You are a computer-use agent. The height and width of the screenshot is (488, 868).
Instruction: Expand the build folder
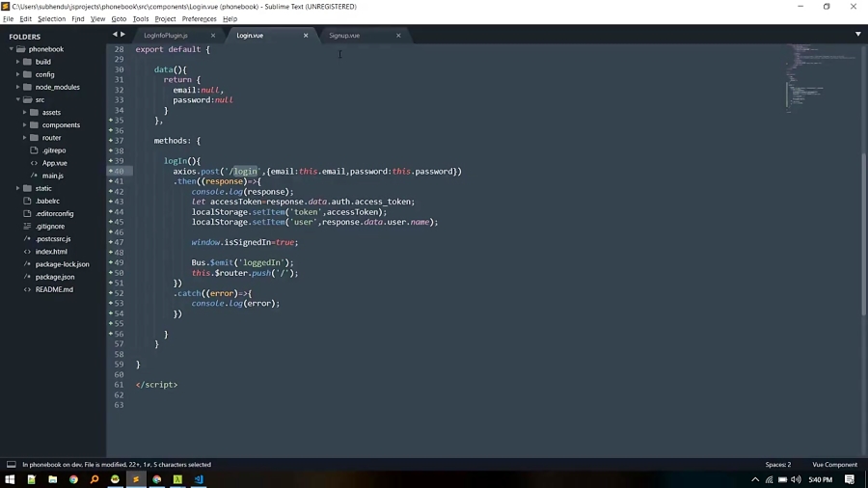pos(17,62)
